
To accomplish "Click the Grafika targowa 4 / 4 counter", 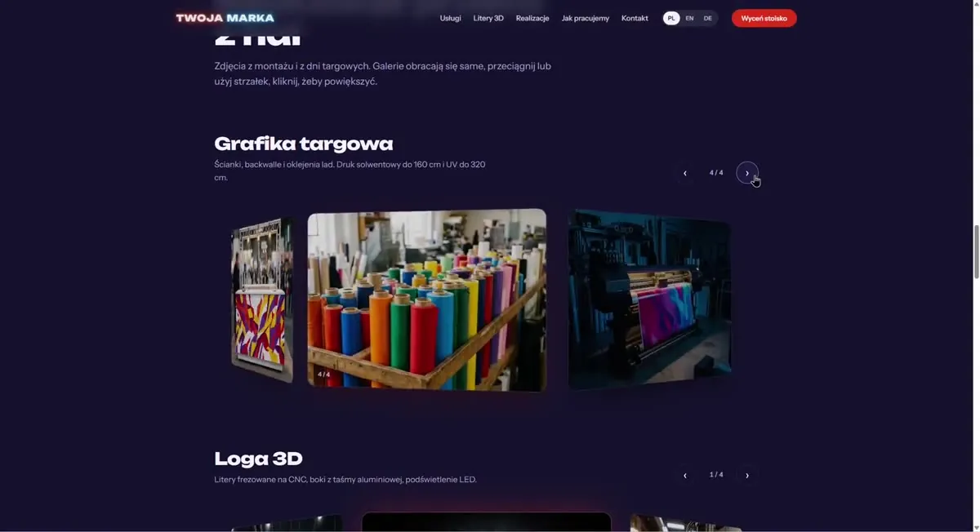I will click(x=716, y=173).
